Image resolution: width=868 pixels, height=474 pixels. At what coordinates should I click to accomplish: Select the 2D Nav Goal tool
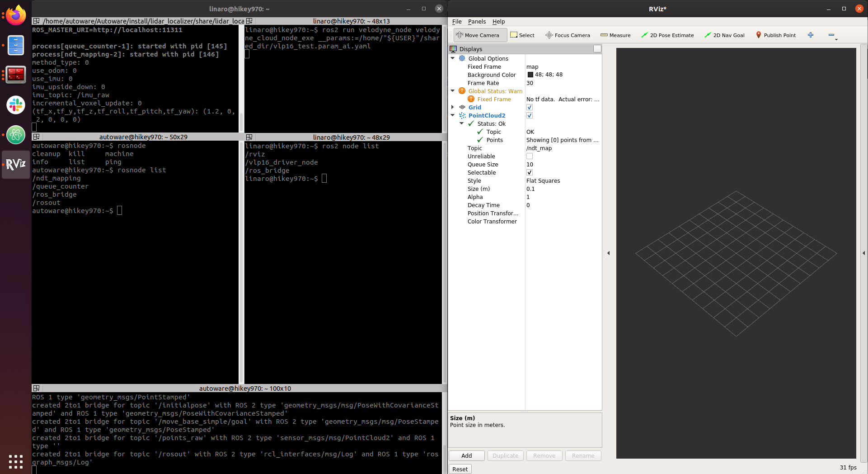click(724, 35)
